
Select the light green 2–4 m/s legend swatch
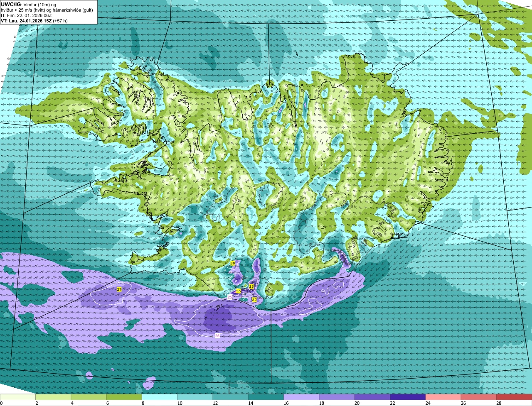53,397
